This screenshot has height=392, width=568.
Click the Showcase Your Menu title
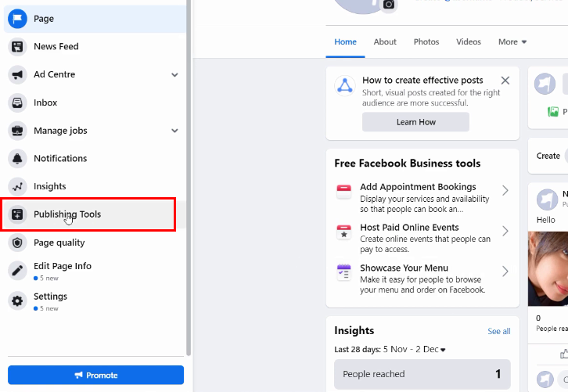click(404, 268)
